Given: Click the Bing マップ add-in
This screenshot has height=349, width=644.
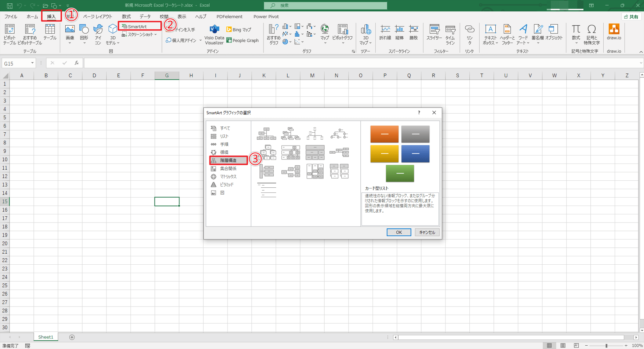Looking at the screenshot, I should 239,29.
